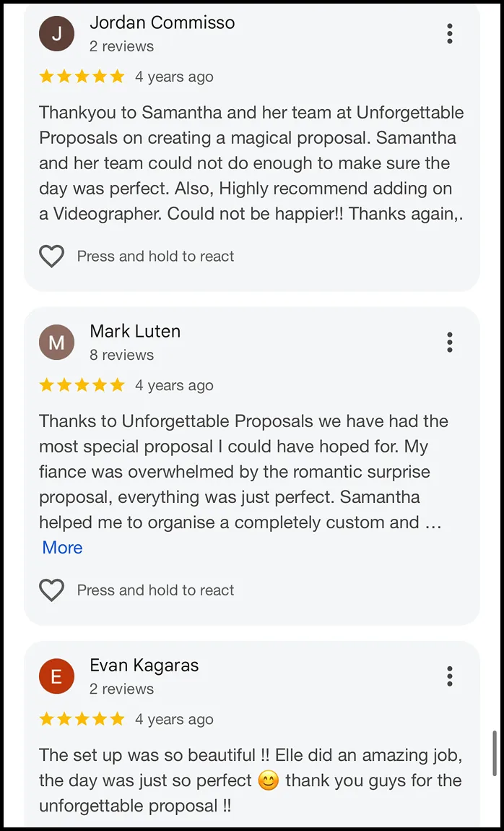Click star rating on Mark Luten's review
504x831 pixels.
(x=82, y=385)
